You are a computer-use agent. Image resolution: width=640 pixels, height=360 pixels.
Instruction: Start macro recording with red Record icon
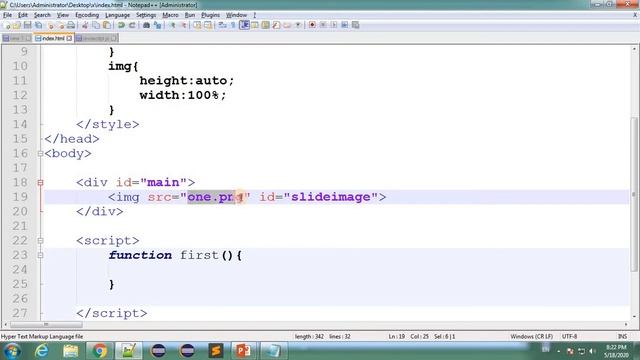(312, 25)
